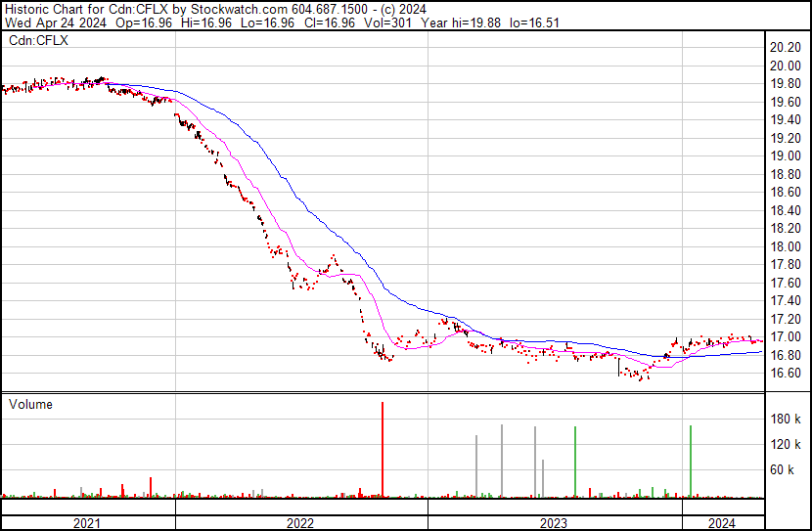812x531 pixels.
Task: Click the phone number 604.687.1500 in the title
Action: point(330,7)
